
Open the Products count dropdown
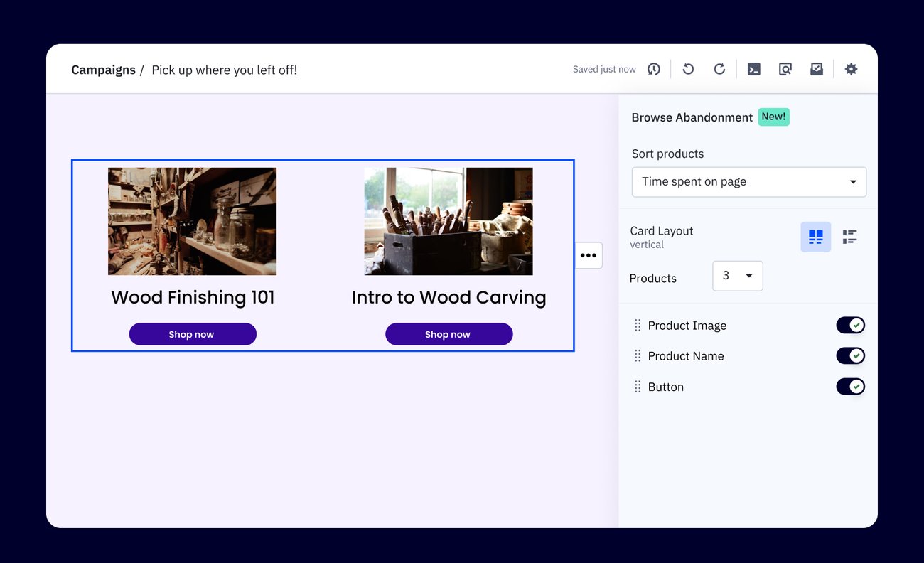pos(738,276)
